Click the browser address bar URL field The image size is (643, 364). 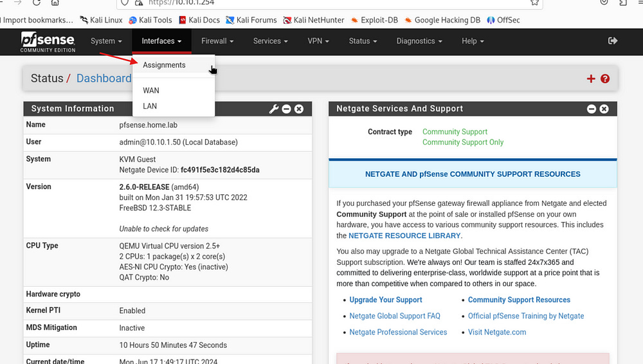[329, 3]
